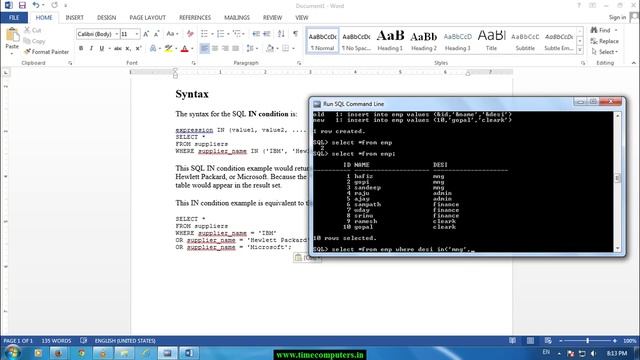Open the Change Case dropdown

(172, 34)
